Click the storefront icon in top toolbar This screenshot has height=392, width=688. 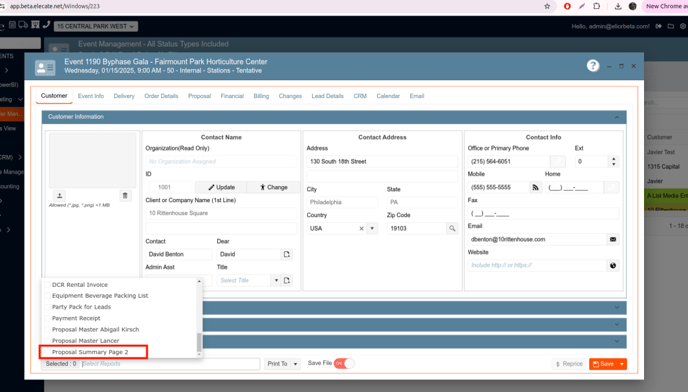(35, 25)
